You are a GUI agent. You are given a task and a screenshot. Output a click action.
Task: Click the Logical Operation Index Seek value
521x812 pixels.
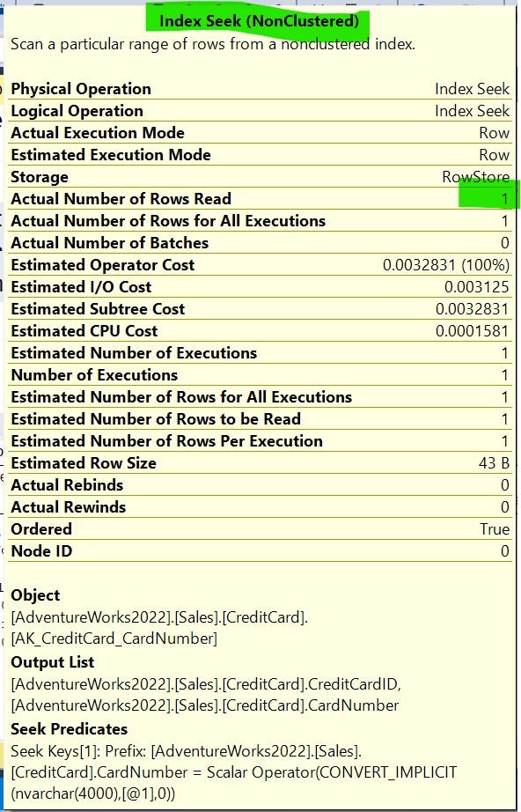[x=472, y=111]
